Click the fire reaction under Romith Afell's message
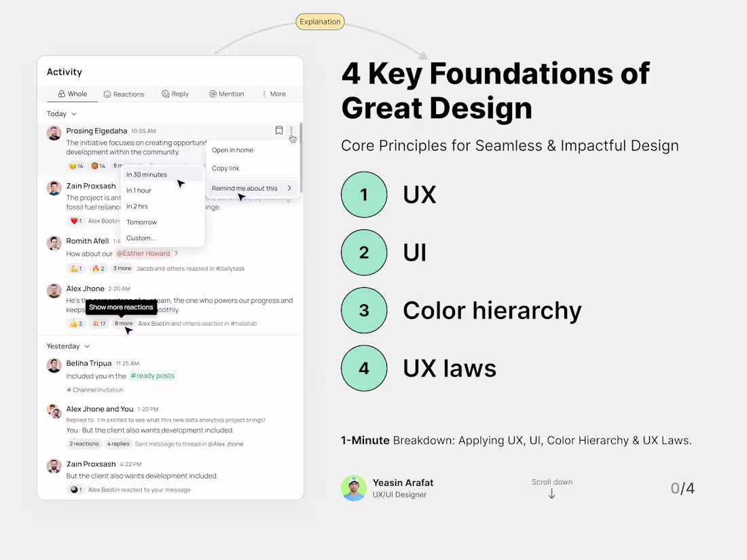The width and height of the screenshot is (747, 560). point(98,268)
